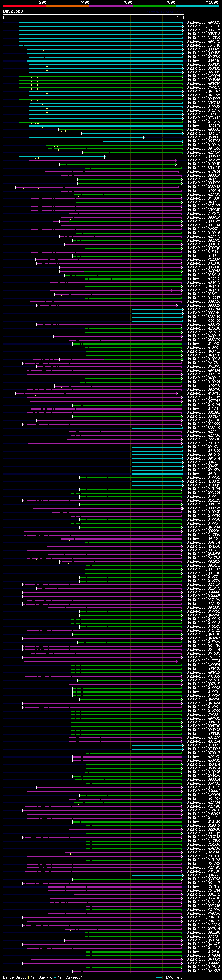Select hit label UniRef100_A7UDR1

203,481
